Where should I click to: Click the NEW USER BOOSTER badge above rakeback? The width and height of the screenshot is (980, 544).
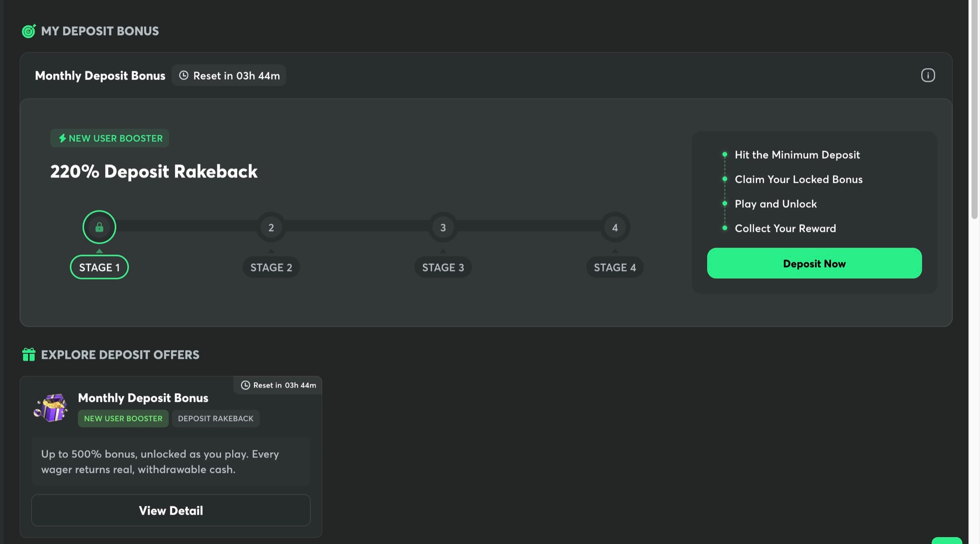[x=109, y=138]
